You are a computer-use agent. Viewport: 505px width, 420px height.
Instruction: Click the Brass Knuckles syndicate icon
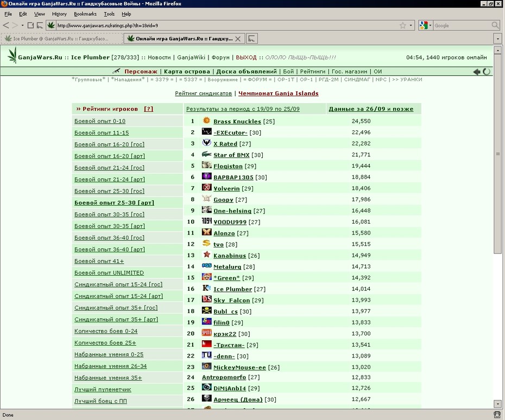pyautogui.click(x=206, y=120)
